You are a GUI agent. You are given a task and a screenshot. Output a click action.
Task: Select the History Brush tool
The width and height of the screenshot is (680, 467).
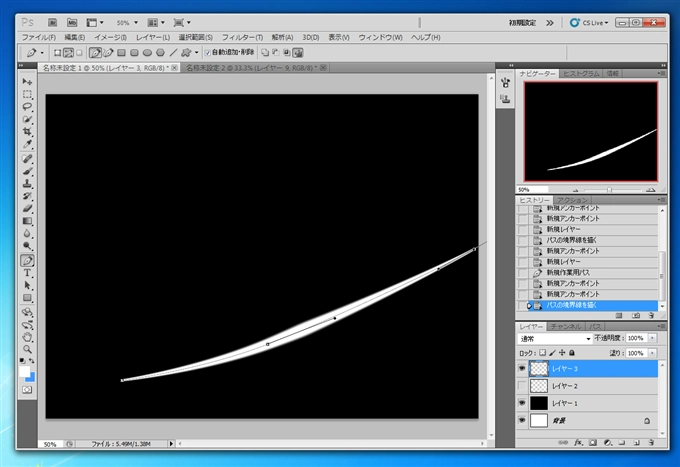[27, 196]
